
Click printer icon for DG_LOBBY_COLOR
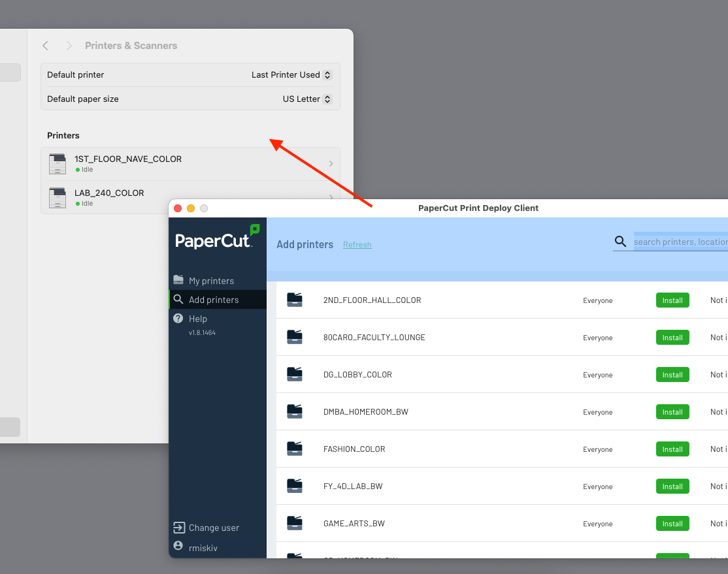294,374
